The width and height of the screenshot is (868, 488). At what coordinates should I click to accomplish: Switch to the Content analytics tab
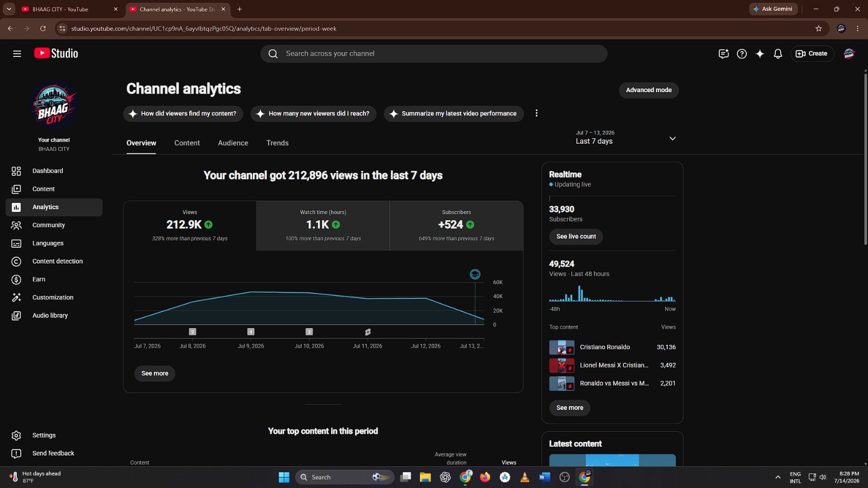coord(187,143)
